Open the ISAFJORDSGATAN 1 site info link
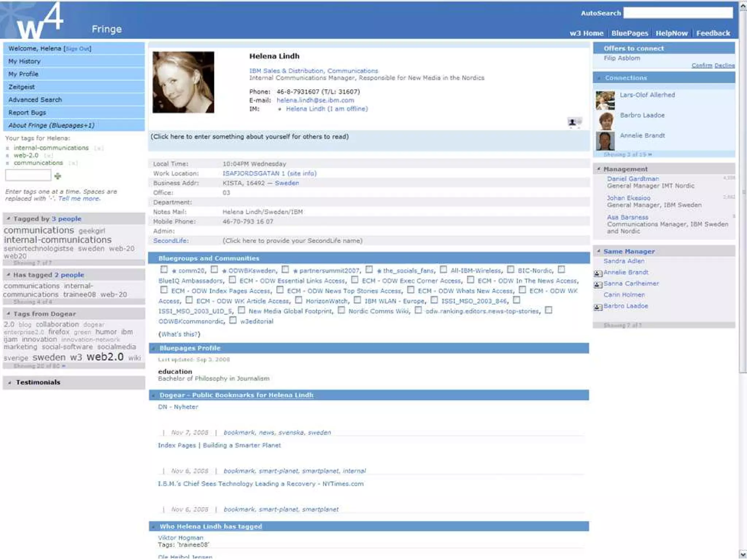The height and width of the screenshot is (560, 747). click(270, 174)
